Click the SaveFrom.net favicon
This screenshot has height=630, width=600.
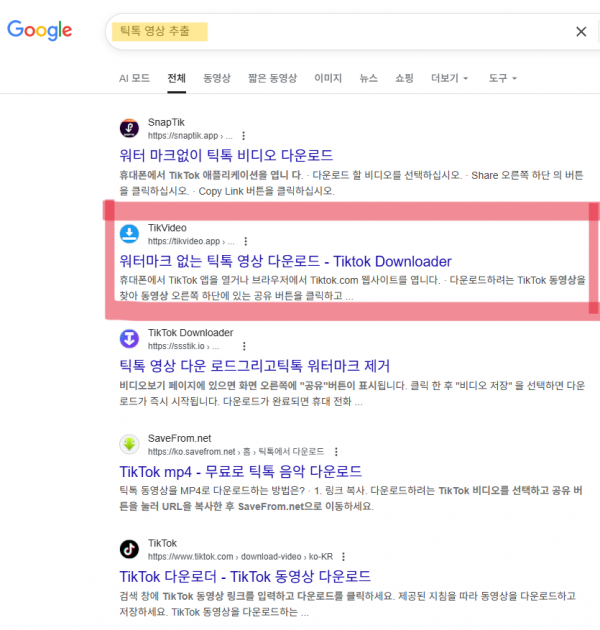[x=129, y=444]
